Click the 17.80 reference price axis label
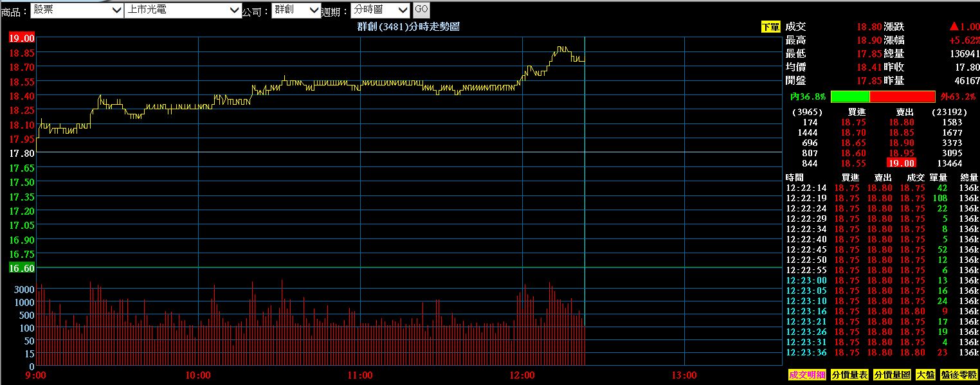The image size is (980, 385). (22, 153)
